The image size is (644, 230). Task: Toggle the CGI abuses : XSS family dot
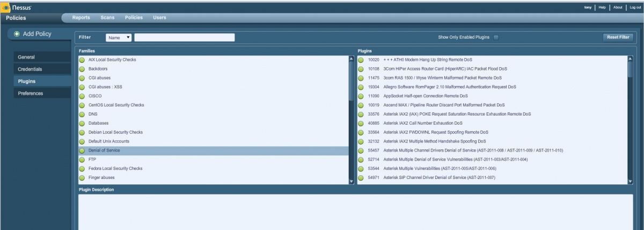pos(82,88)
